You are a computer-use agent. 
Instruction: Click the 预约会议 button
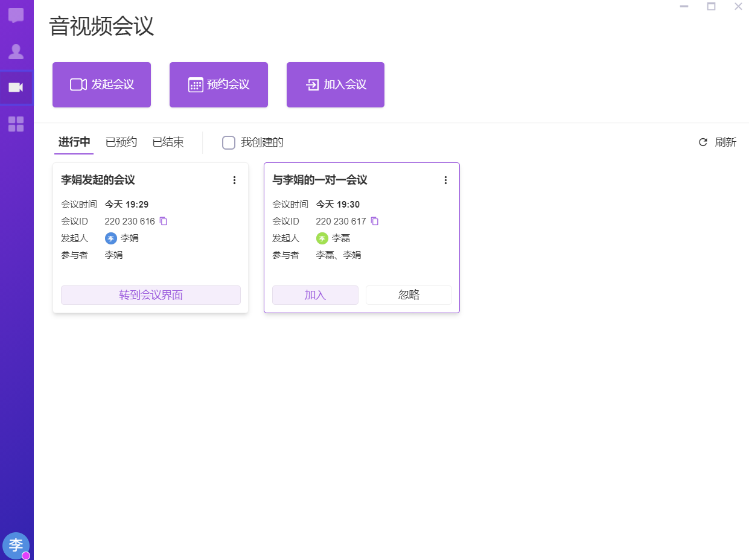[x=218, y=84]
